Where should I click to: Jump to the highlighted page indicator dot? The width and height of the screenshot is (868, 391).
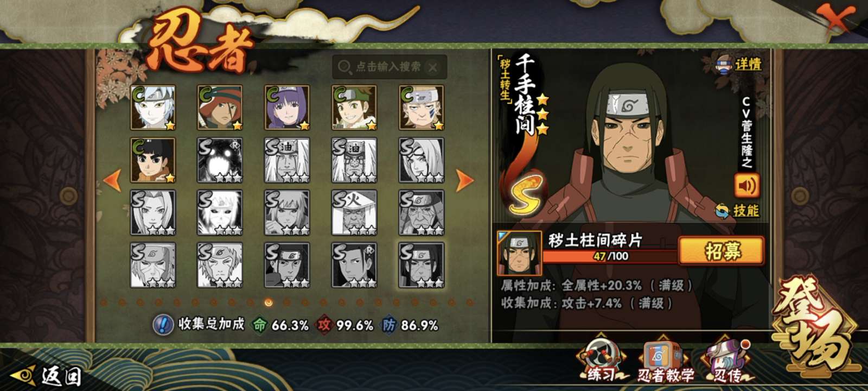coord(269,302)
